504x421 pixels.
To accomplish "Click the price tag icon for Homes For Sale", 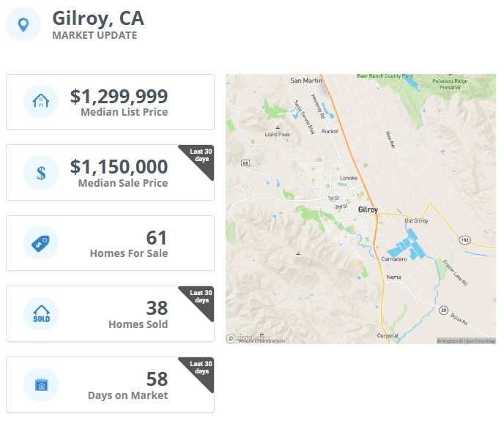I will pyautogui.click(x=40, y=244).
